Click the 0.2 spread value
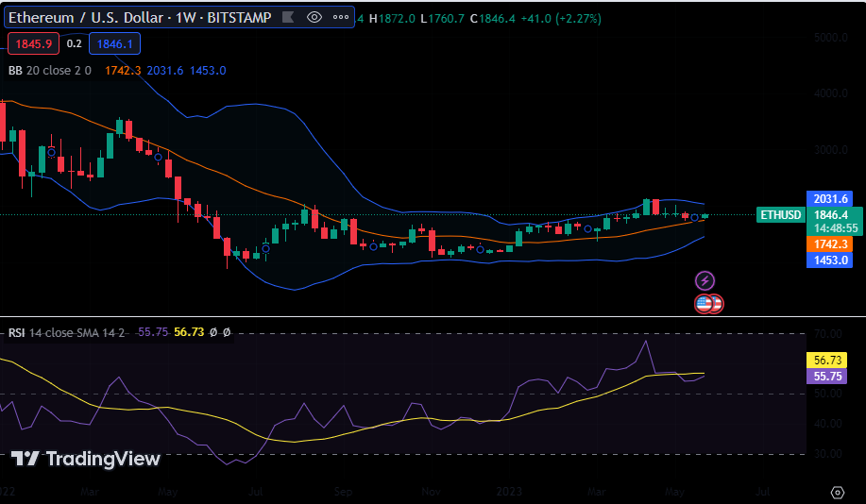 (x=75, y=43)
